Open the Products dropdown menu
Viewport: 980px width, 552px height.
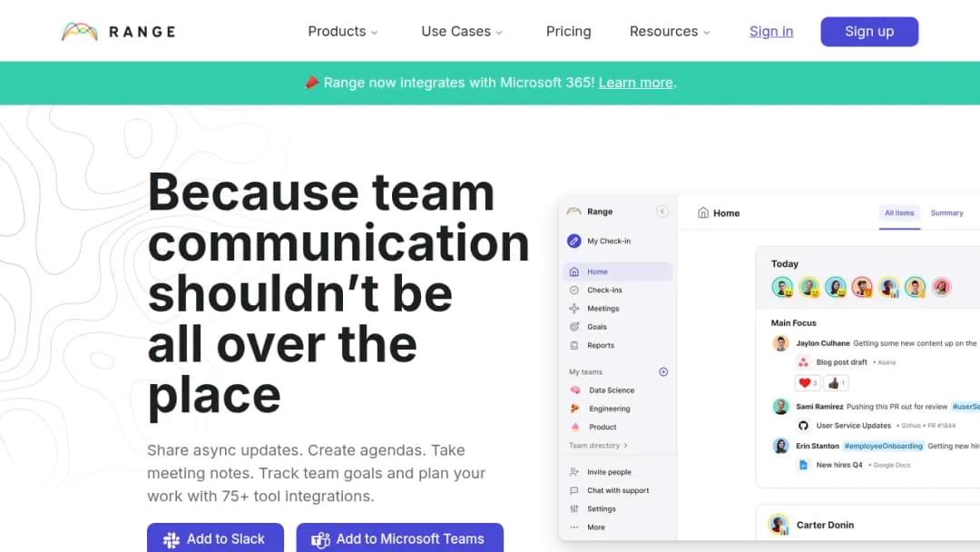(x=342, y=31)
